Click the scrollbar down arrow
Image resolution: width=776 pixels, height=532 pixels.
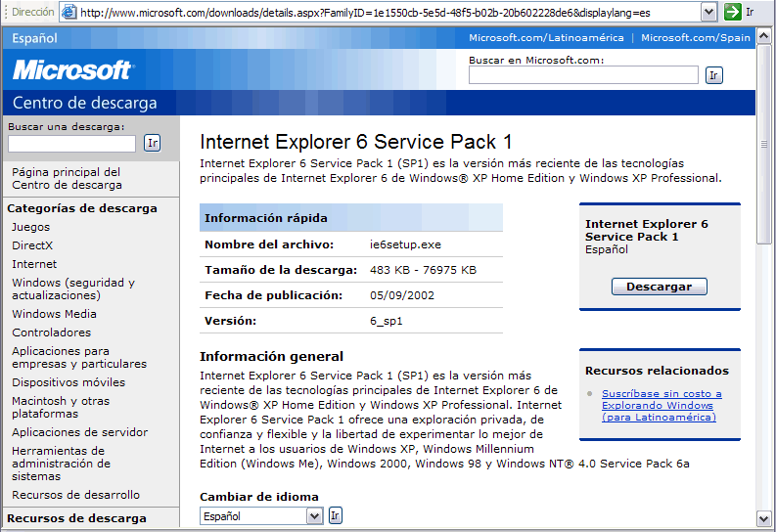[x=763, y=518]
